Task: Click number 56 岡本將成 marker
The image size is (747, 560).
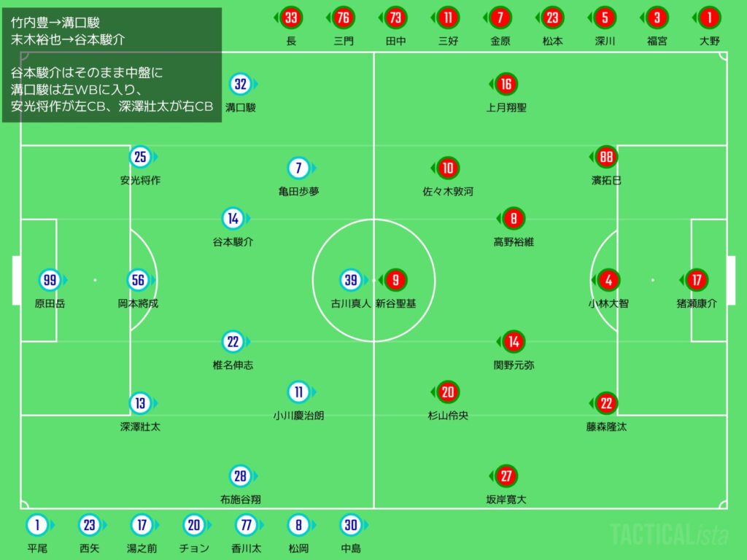Action: 139,280
